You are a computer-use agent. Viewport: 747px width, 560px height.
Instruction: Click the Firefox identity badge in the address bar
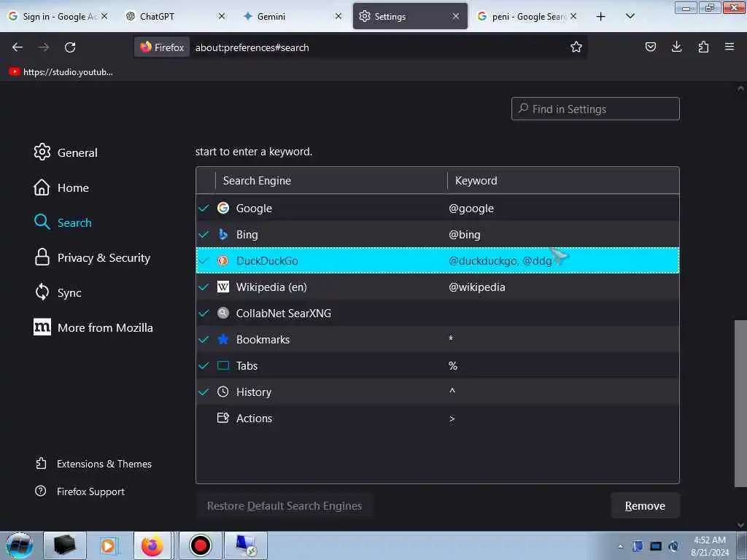click(162, 47)
